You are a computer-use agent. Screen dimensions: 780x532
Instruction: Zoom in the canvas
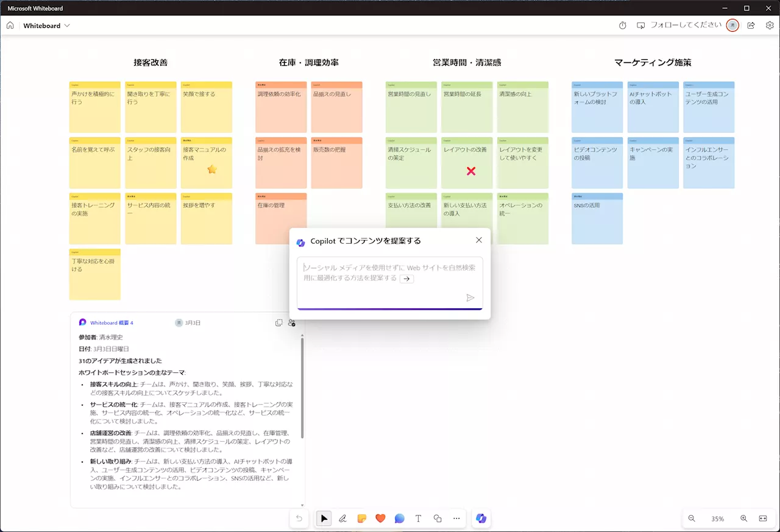coord(743,519)
